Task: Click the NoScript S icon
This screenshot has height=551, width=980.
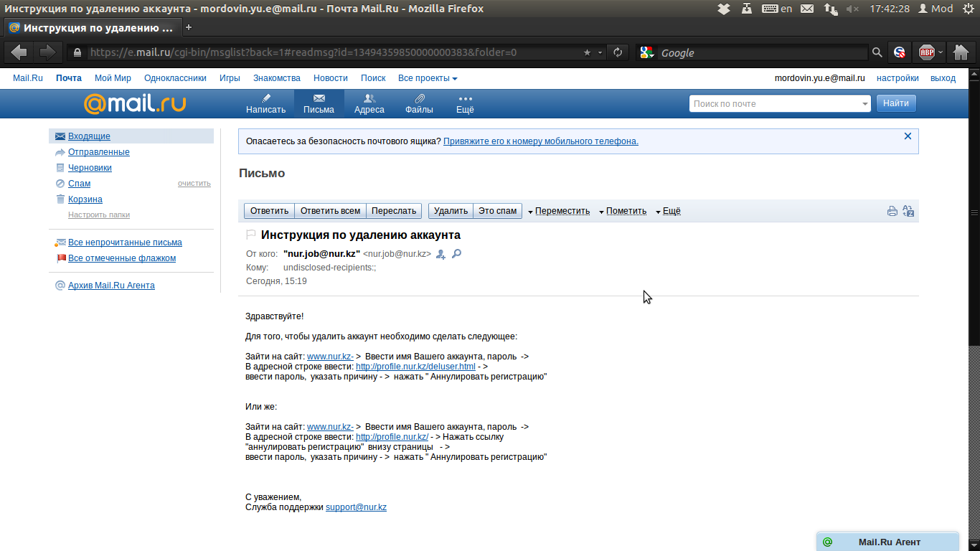Action: 900,52
